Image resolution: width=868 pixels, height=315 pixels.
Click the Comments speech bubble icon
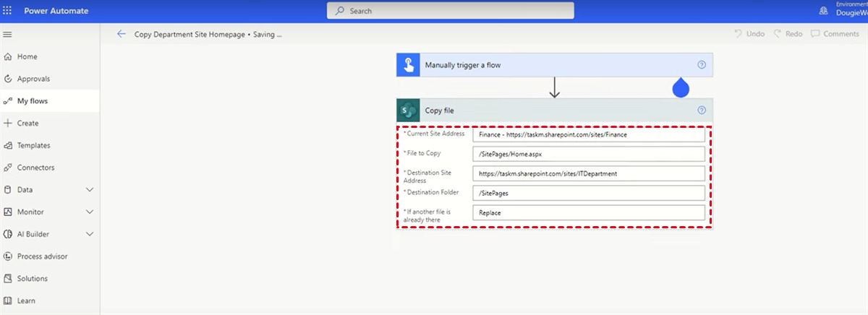tap(815, 34)
